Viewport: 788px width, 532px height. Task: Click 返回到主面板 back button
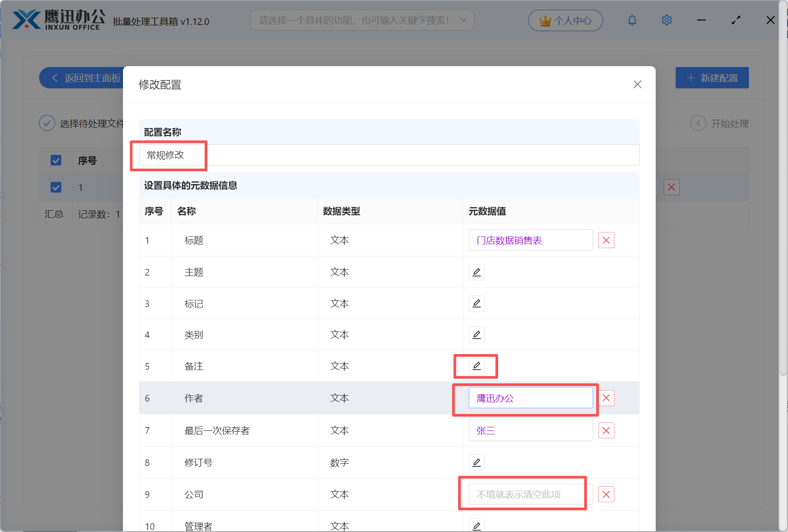(84, 78)
